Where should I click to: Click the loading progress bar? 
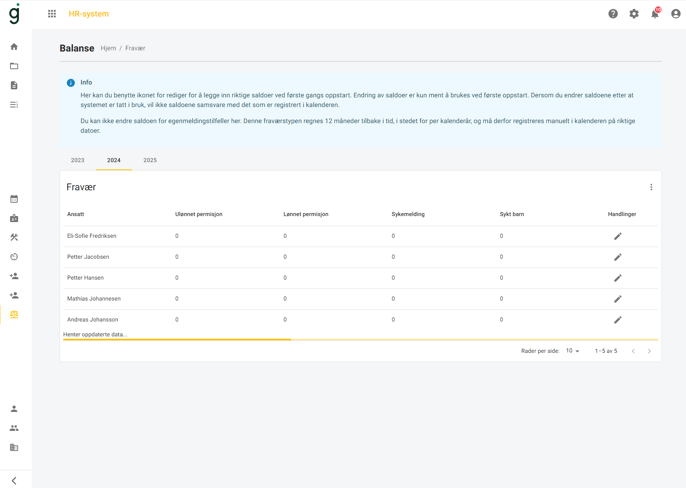point(360,339)
